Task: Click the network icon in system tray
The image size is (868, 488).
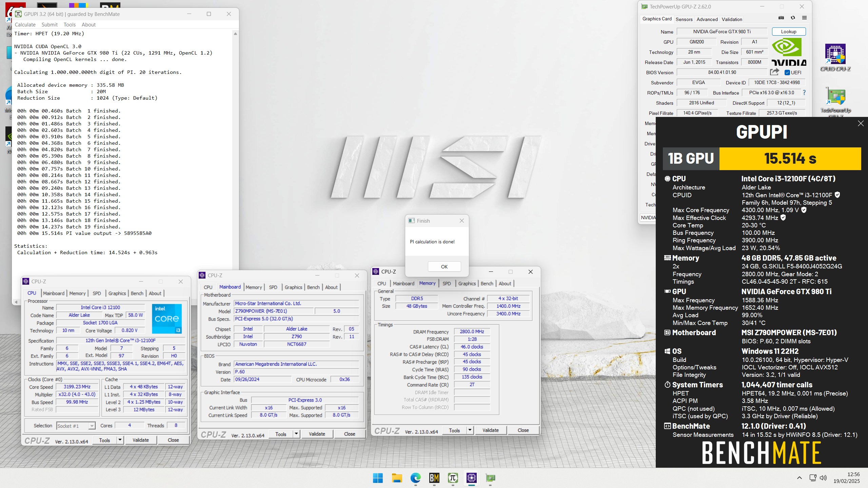Action: pyautogui.click(x=813, y=478)
